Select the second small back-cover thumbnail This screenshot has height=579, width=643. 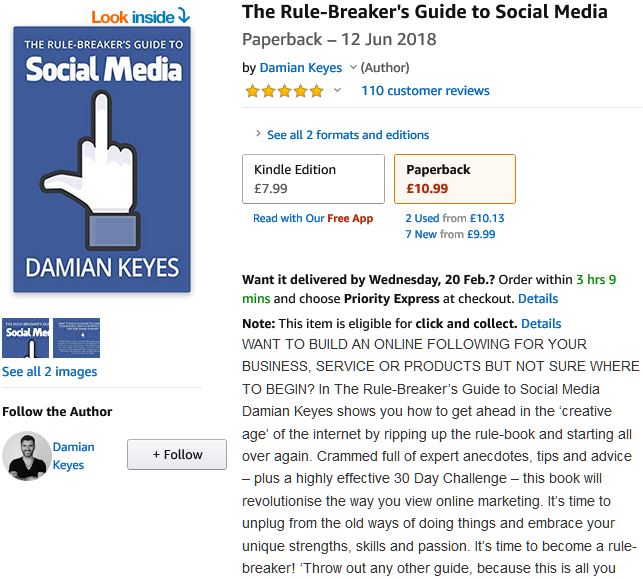click(76, 338)
